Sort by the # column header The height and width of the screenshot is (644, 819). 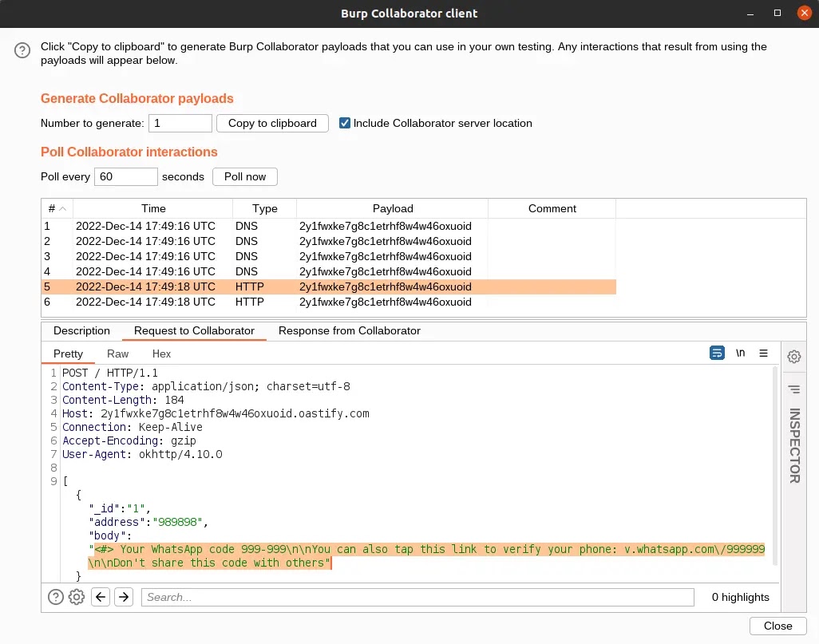(x=57, y=208)
